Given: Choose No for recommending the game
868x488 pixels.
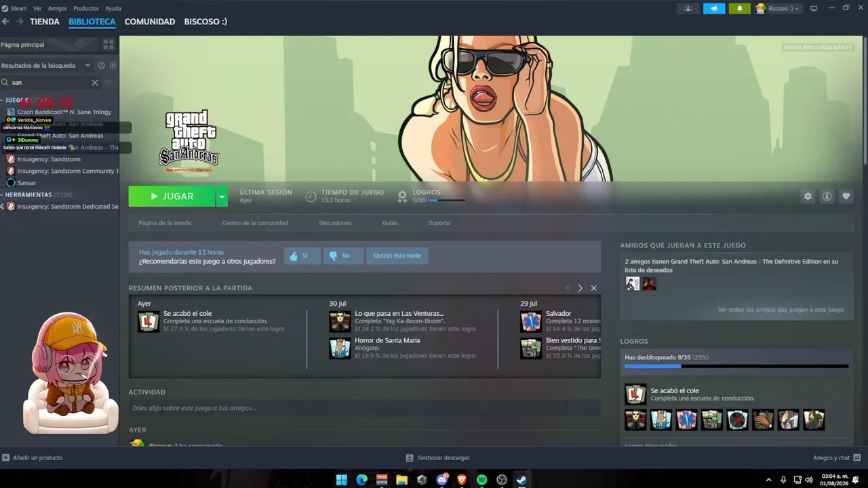Looking at the screenshot, I should (343, 256).
